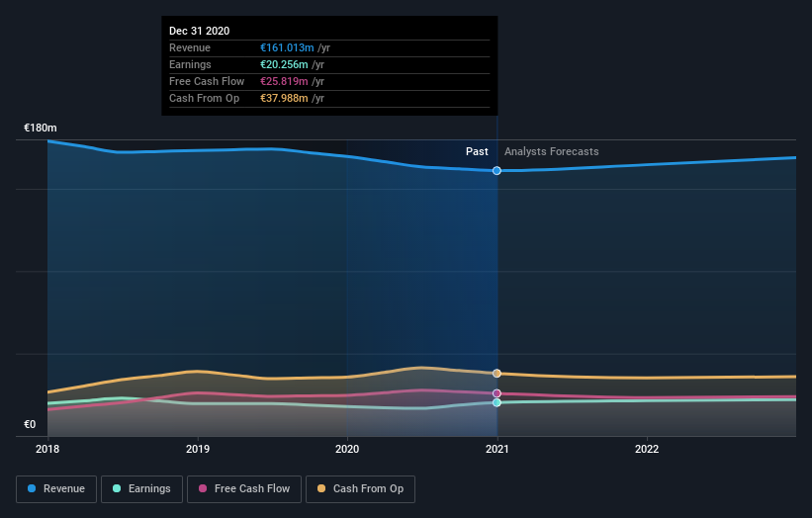Click the €20.256m earnings value
This screenshot has width=812, height=518.
click(x=284, y=64)
